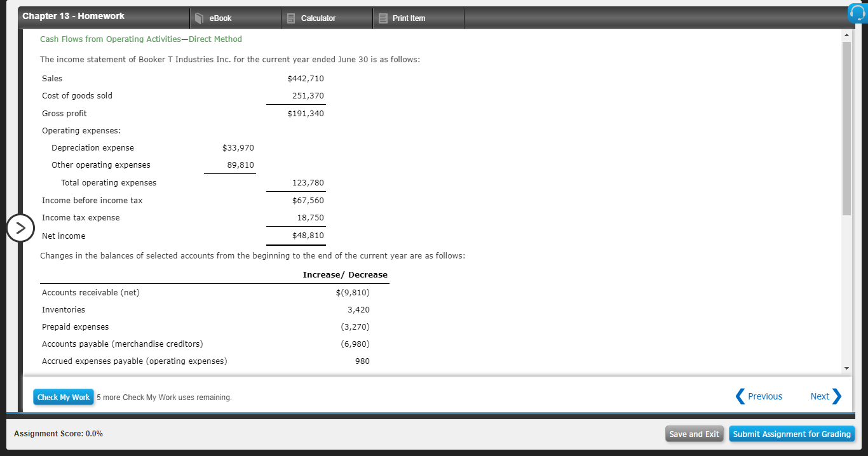
Task: Click the Next navigation link
Action: pyautogui.click(x=819, y=396)
